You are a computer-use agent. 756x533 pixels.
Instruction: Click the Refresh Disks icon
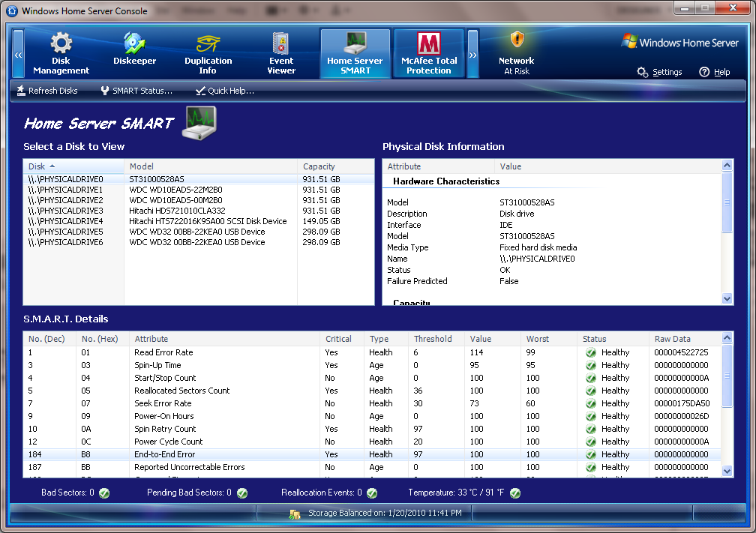point(21,91)
